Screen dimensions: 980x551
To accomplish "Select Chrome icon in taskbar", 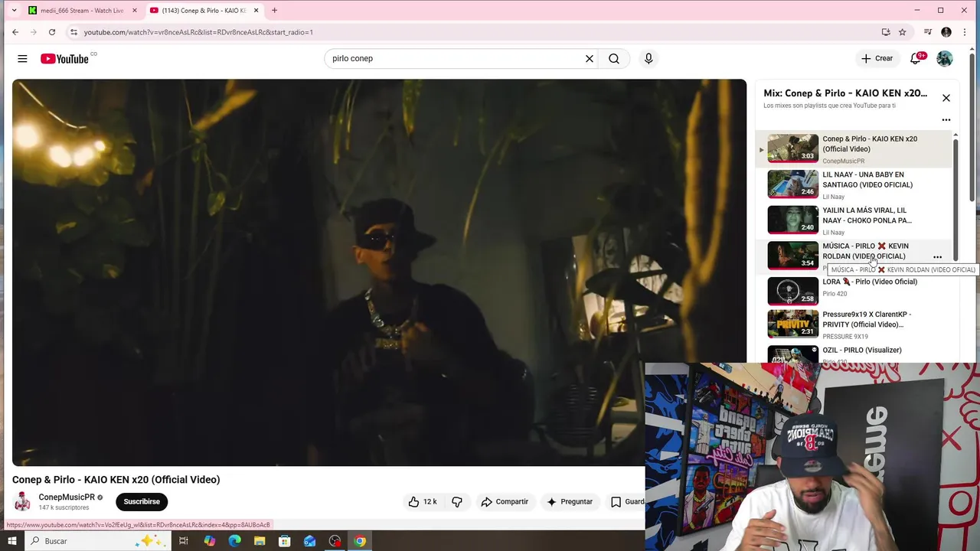I will click(x=360, y=541).
